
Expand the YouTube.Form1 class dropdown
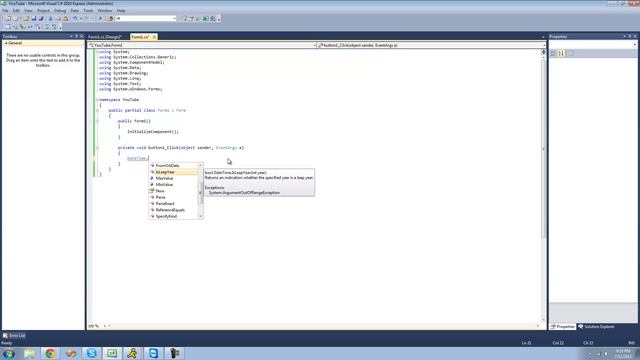314,45
